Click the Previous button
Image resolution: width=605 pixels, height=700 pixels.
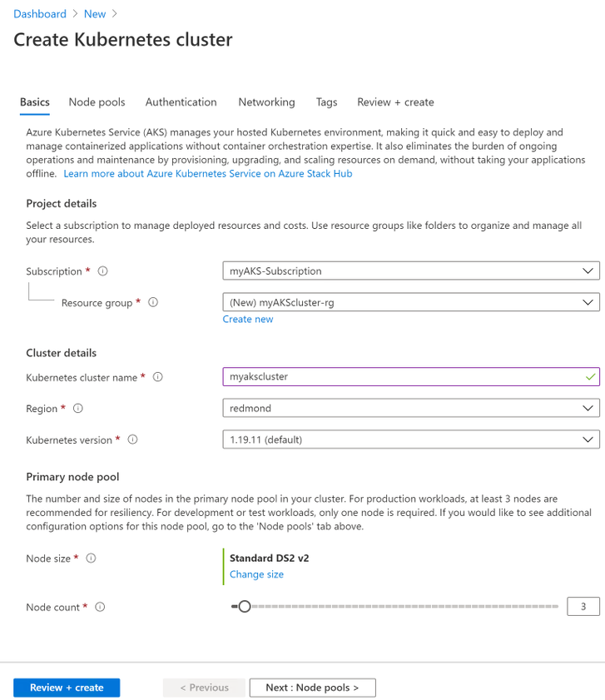point(204,688)
